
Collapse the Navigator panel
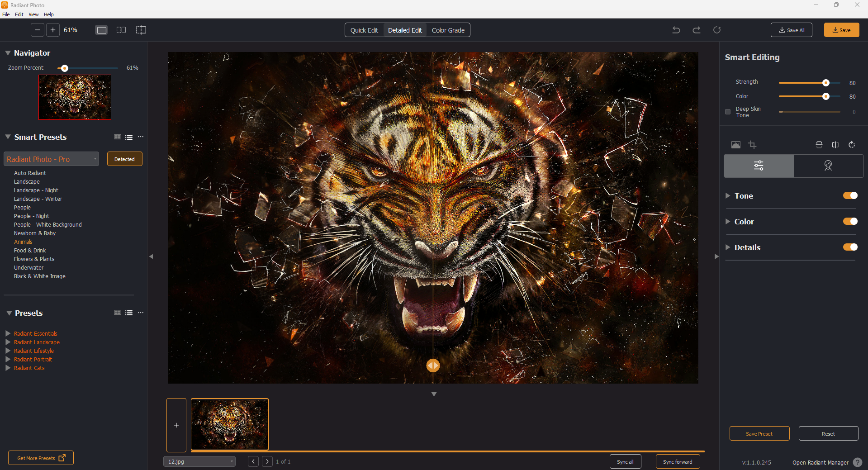[x=8, y=53]
